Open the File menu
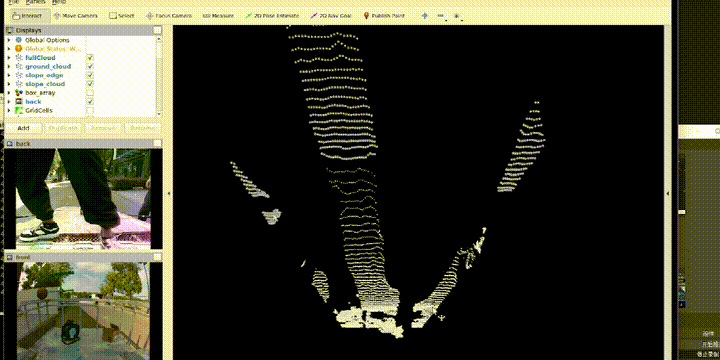The height and width of the screenshot is (360, 720). (14, 2)
